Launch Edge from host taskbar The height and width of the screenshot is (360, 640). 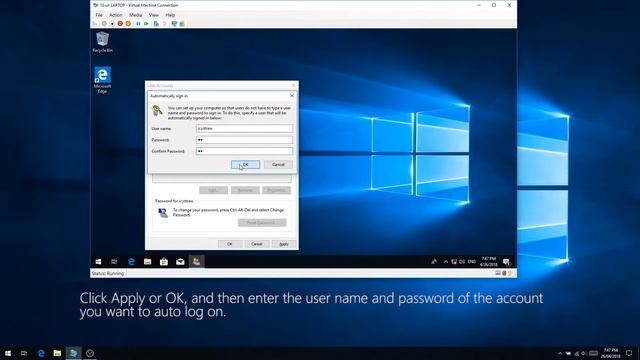(x=41, y=353)
